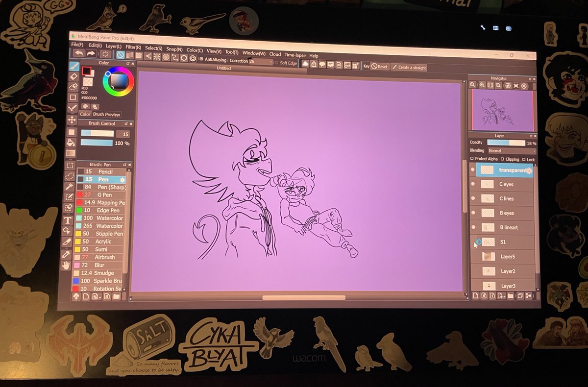Viewport: 588px width, 387px height.
Task: Open the Snap(N) menu
Action: click(x=174, y=49)
